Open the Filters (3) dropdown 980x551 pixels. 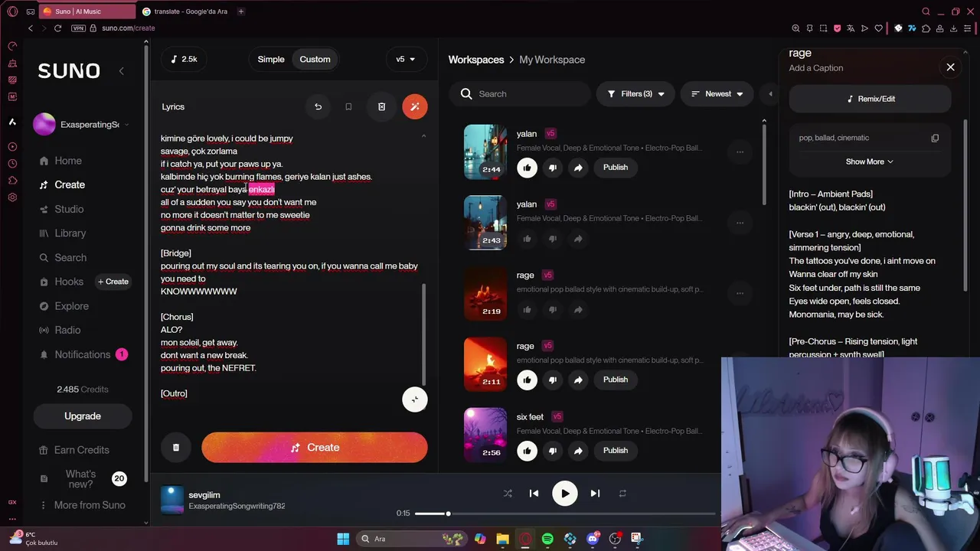tap(636, 94)
